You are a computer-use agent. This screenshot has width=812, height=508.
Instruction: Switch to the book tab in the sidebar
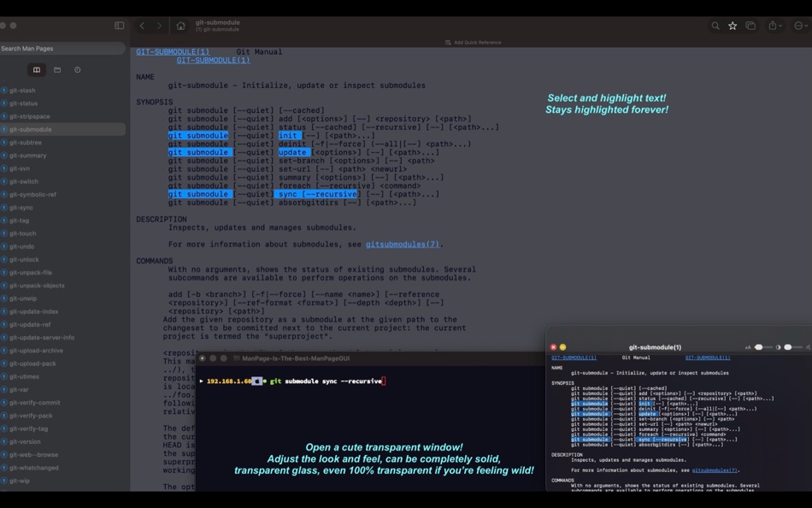click(x=37, y=69)
